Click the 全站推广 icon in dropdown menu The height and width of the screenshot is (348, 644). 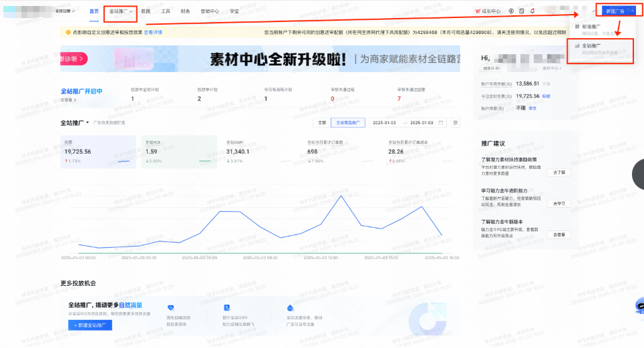point(577,46)
